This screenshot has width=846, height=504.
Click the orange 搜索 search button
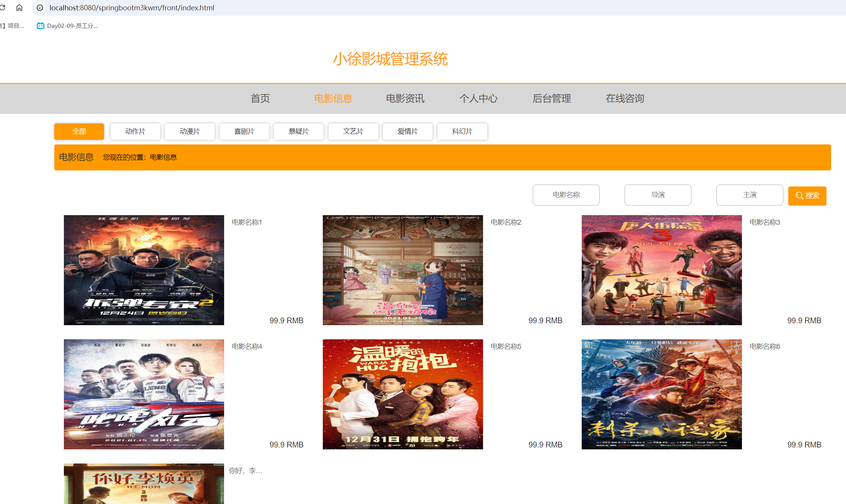(x=807, y=196)
